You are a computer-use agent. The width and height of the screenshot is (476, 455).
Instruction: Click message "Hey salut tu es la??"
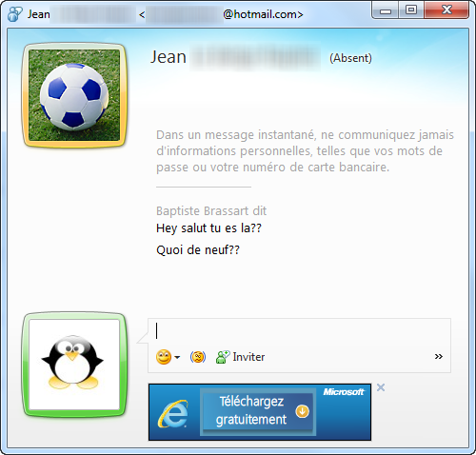point(208,228)
